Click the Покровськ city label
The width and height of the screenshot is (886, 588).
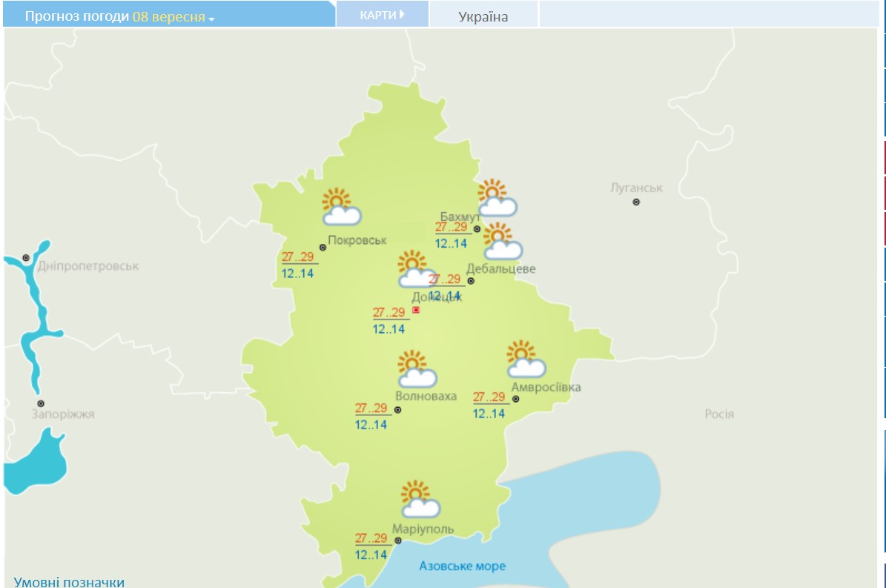pyautogui.click(x=357, y=240)
